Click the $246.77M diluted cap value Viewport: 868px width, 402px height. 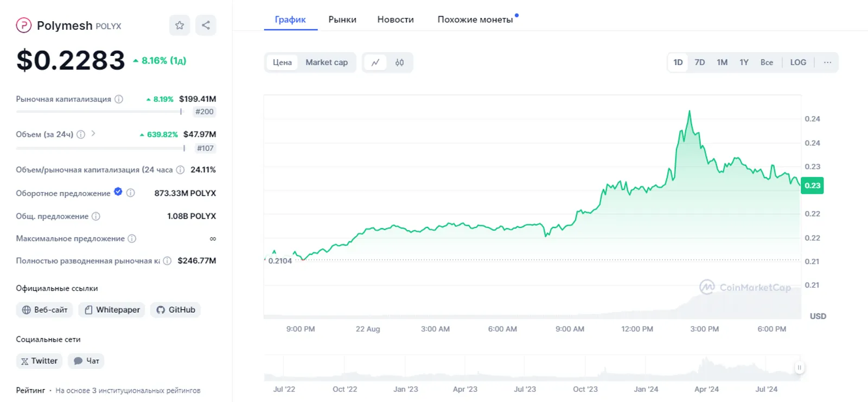(197, 261)
